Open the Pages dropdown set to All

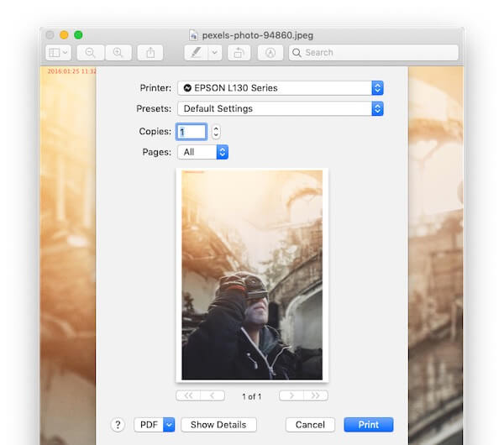pos(202,152)
